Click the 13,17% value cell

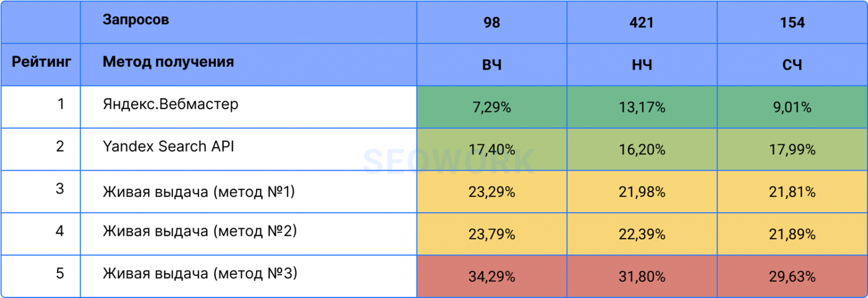click(641, 107)
